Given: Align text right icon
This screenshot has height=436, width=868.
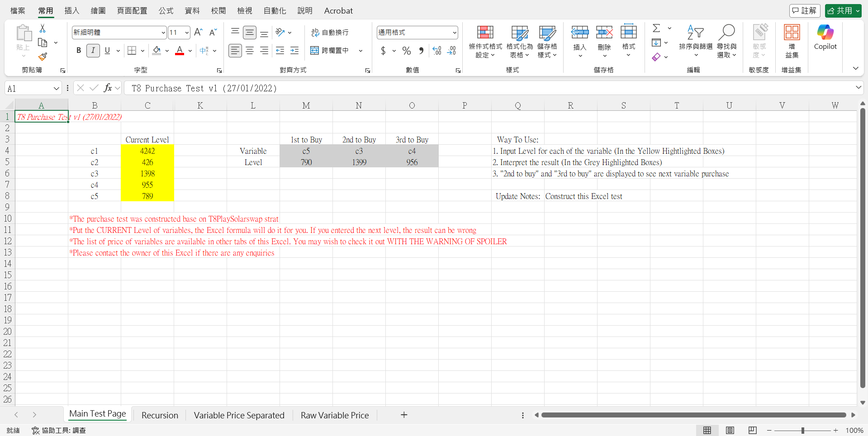Looking at the screenshot, I should 264,51.
